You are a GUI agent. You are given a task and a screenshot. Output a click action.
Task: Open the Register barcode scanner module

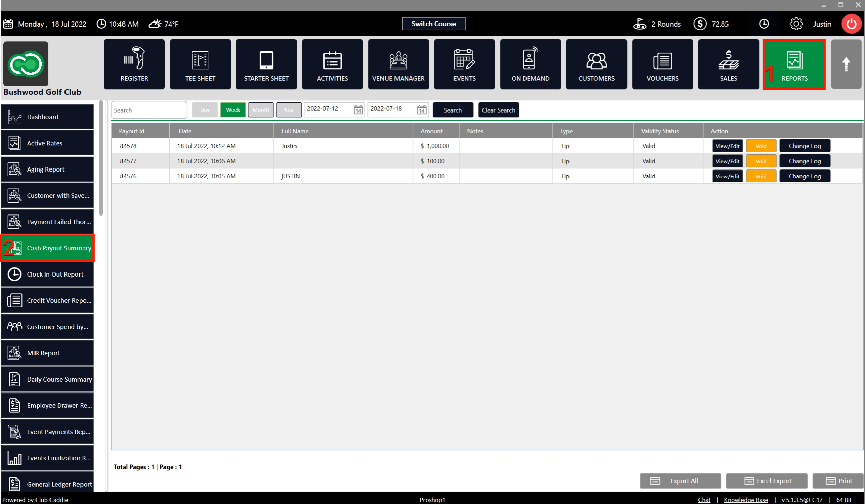coord(134,64)
